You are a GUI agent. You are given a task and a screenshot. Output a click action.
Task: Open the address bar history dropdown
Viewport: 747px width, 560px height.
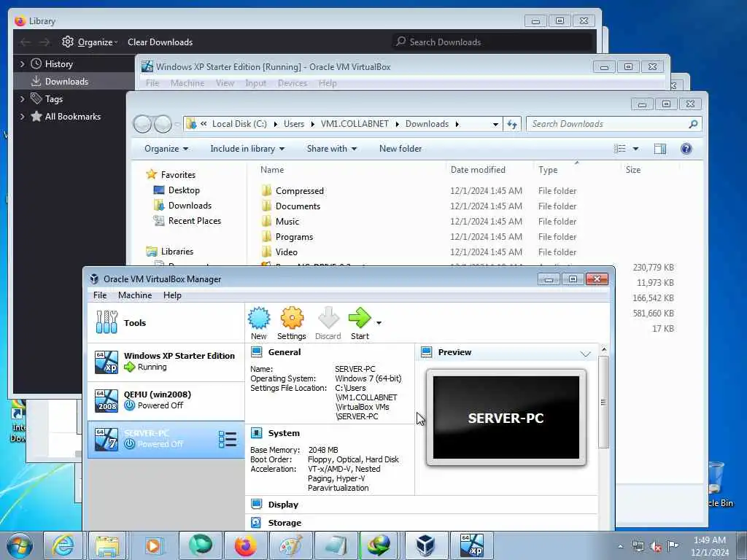pos(495,124)
